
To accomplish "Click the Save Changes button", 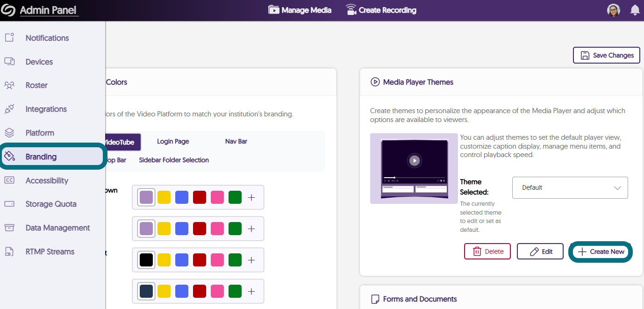I will (607, 55).
